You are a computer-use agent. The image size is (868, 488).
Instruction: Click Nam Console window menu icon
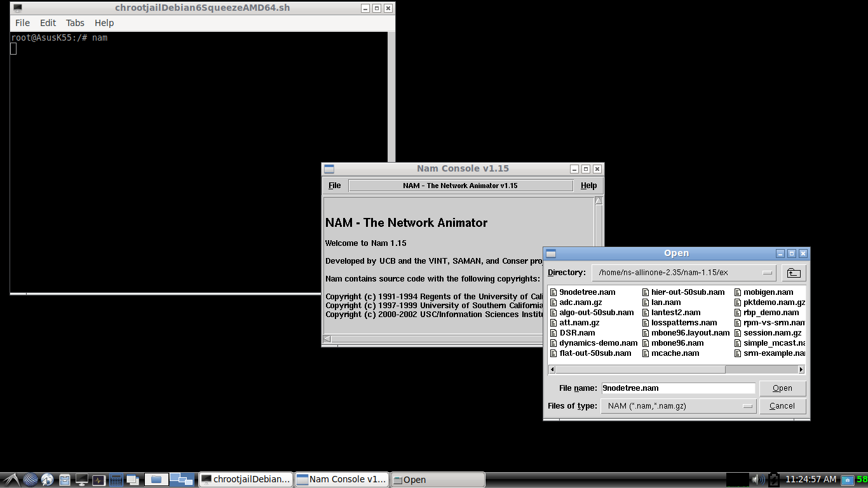click(329, 169)
